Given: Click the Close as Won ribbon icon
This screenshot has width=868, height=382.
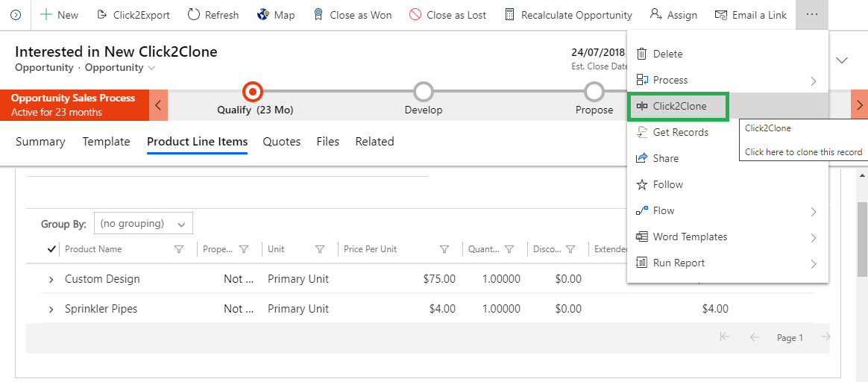Looking at the screenshot, I should click(318, 15).
